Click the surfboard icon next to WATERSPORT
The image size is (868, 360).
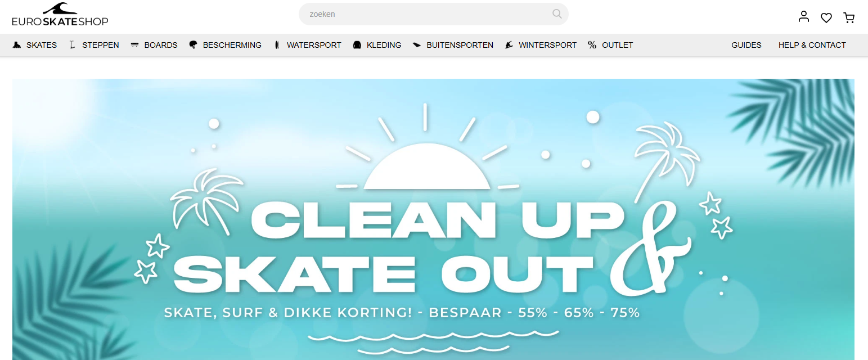(276, 44)
